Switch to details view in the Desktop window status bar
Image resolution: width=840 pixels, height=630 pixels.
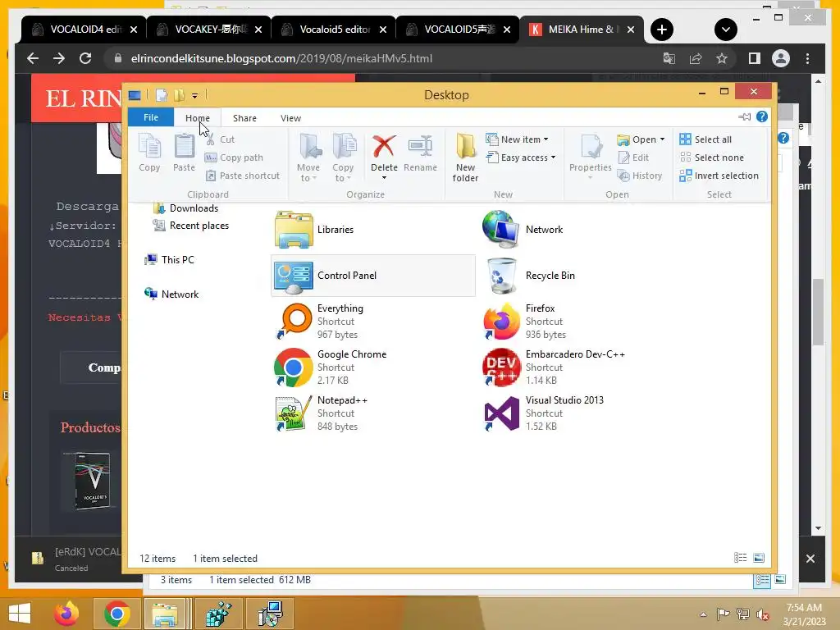point(741,558)
